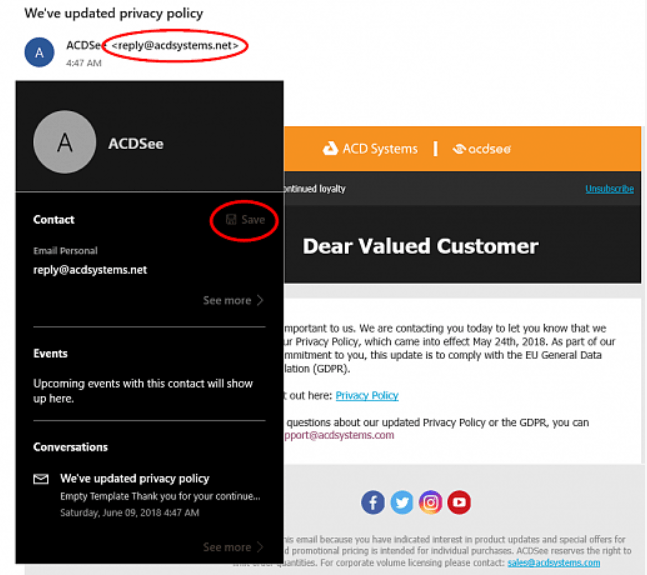
Task: Expand See more under Conversations section
Action: [233, 547]
